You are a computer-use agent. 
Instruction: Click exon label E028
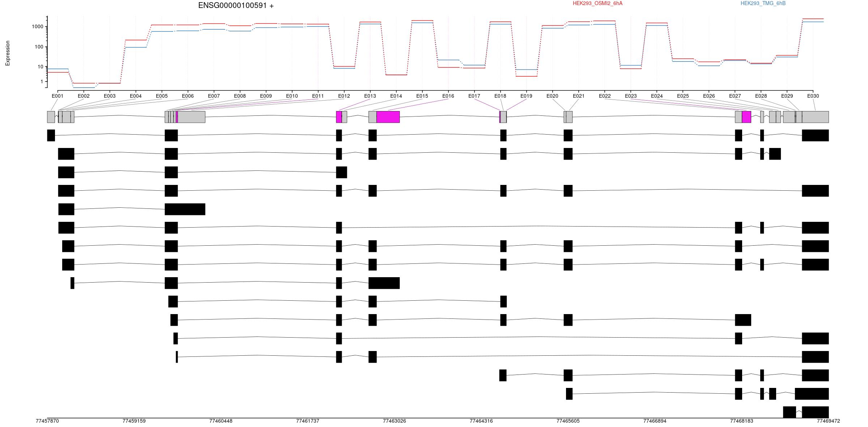[761, 96]
